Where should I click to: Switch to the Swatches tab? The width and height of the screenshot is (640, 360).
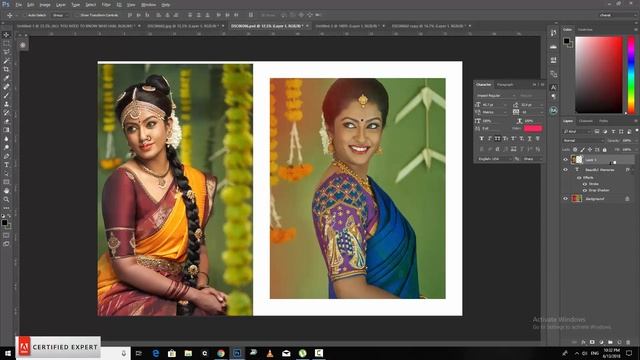pos(585,30)
